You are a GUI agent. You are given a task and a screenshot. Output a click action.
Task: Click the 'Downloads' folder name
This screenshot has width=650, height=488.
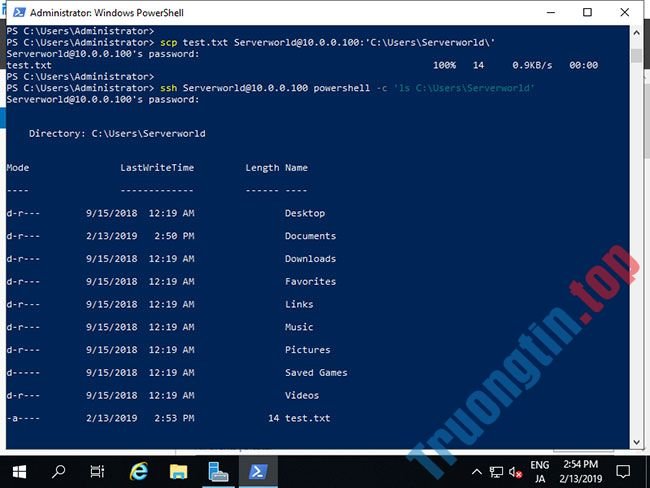[x=310, y=259]
